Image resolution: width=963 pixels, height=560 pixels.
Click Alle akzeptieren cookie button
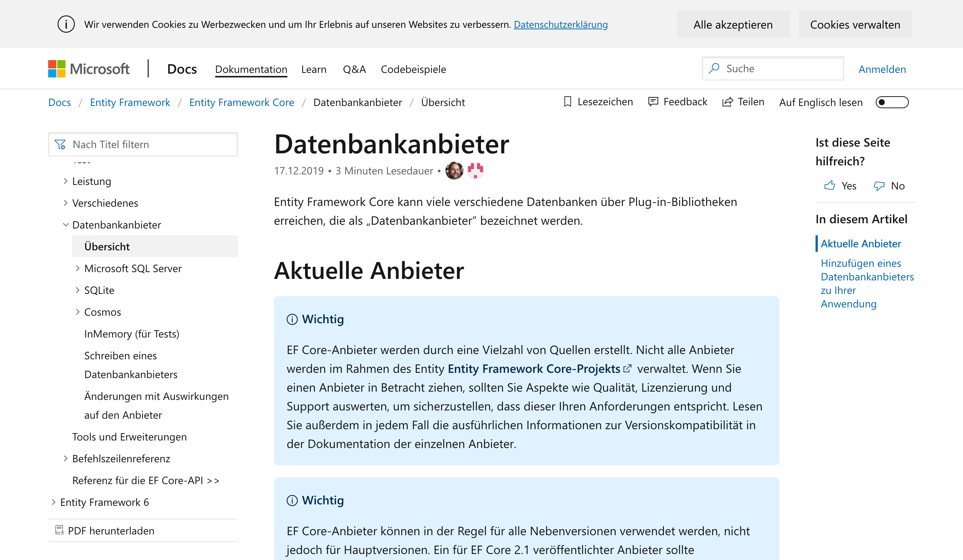(x=733, y=24)
